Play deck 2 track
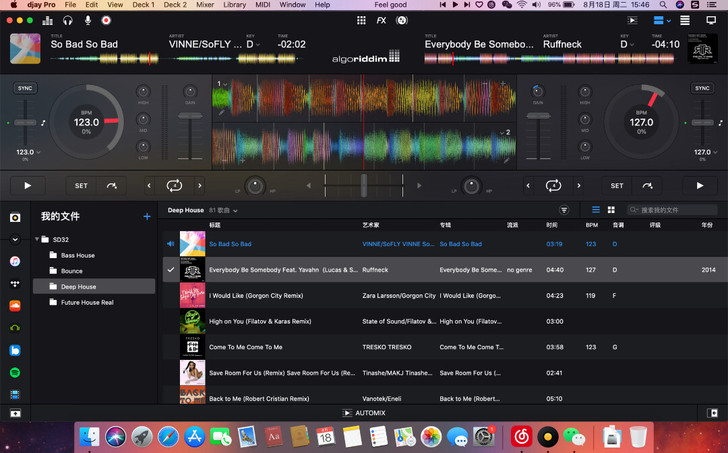 tap(700, 186)
